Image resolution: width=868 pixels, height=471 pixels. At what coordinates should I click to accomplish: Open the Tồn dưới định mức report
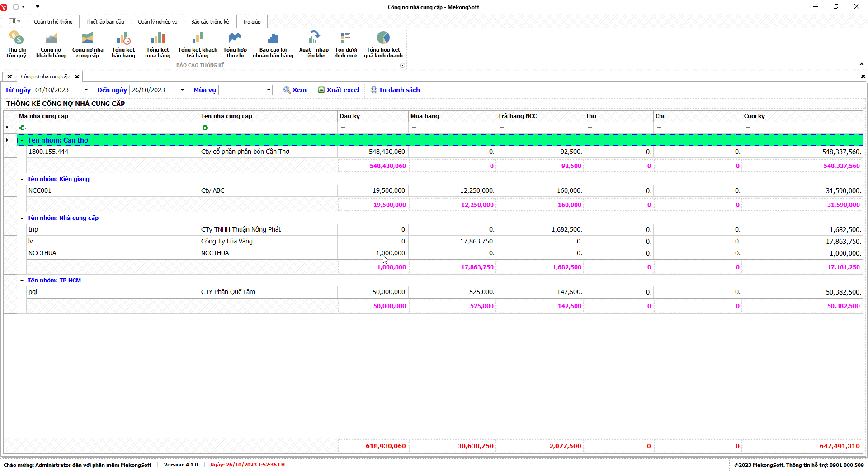pyautogui.click(x=346, y=45)
